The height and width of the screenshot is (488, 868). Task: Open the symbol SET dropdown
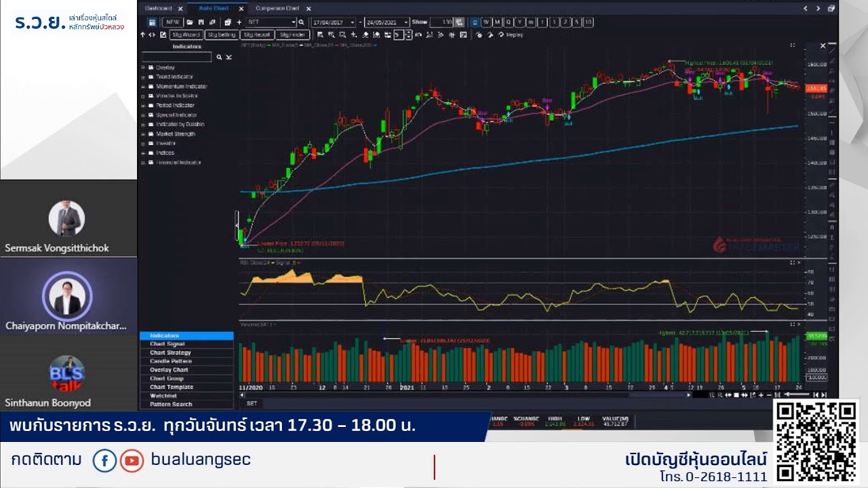pos(294,22)
